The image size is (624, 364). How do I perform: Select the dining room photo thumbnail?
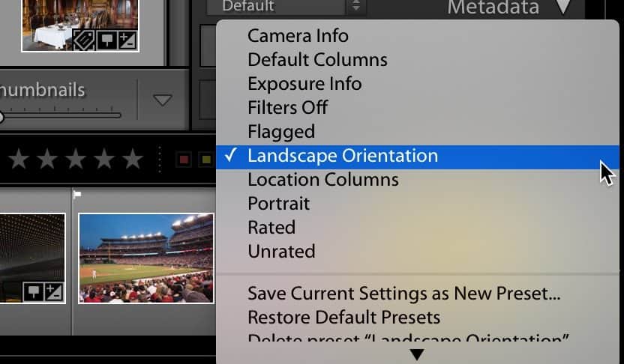pos(80,25)
